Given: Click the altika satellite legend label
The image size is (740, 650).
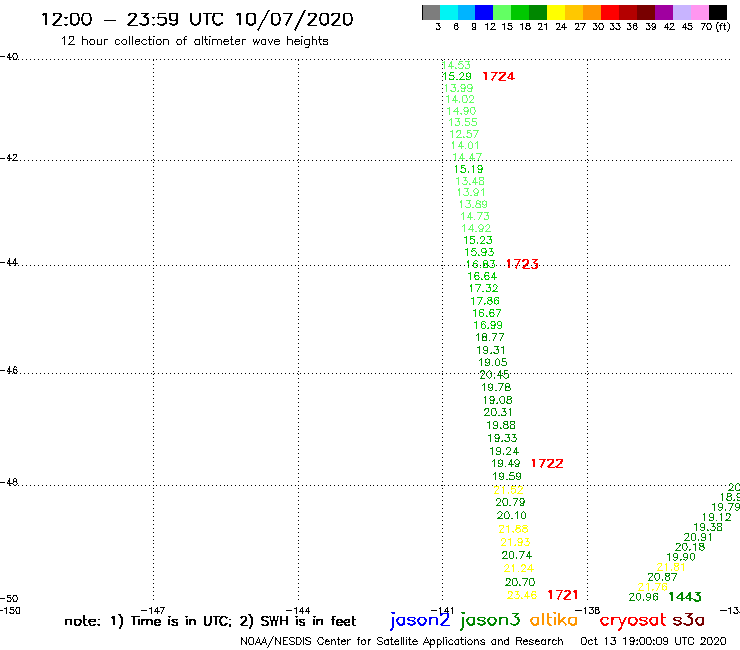Looking at the screenshot, I should tap(554, 620).
